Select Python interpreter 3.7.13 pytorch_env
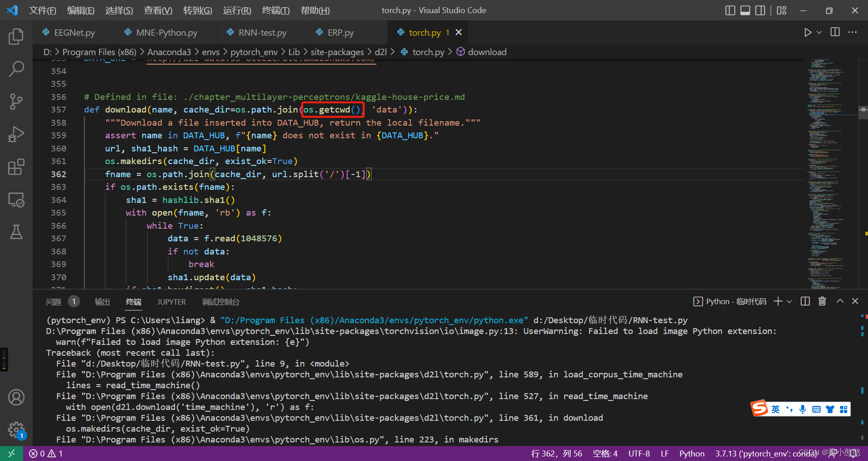This screenshot has width=868, height=461. (x=766, y=453)
